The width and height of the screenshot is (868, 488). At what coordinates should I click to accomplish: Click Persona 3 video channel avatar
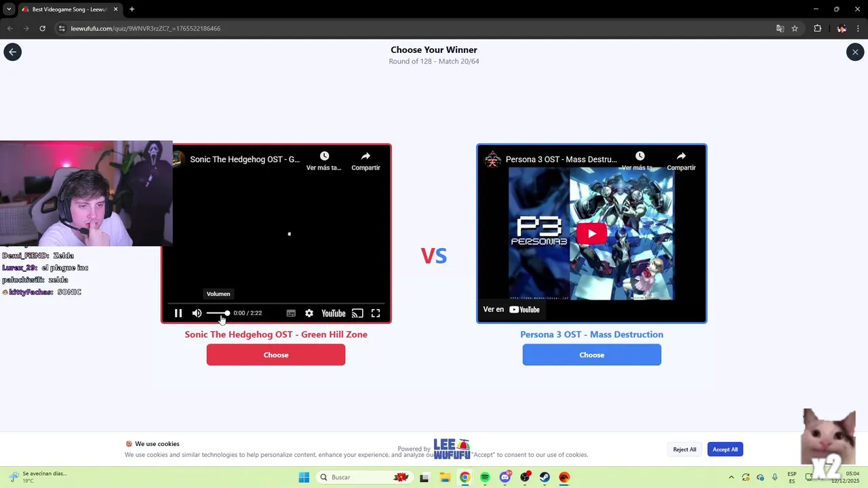pos(493,159)
